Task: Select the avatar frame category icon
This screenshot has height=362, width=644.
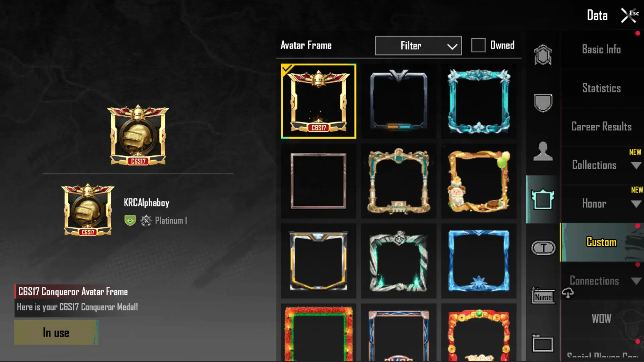Action: 543,199
